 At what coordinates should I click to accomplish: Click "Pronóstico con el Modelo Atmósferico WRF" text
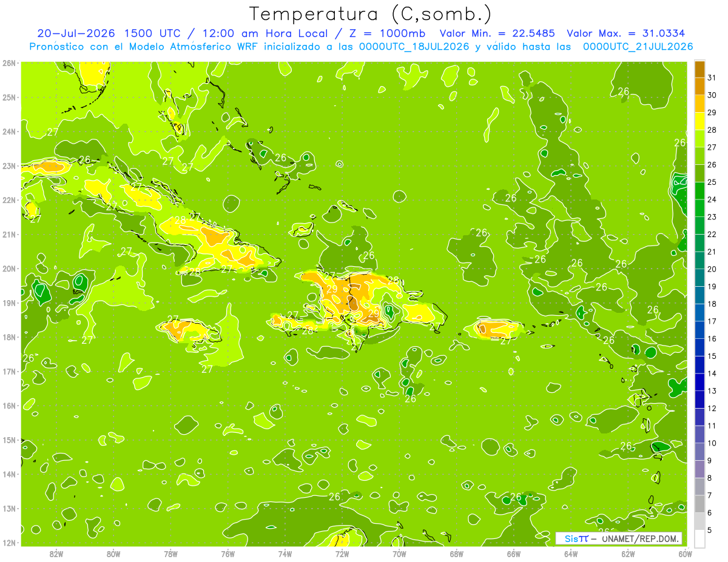[144, 47]
